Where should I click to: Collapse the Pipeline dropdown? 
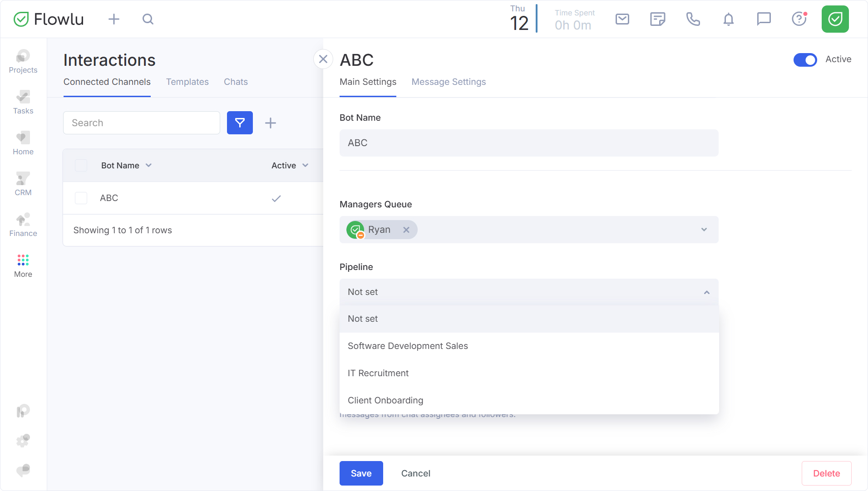[x=706, y=292]
